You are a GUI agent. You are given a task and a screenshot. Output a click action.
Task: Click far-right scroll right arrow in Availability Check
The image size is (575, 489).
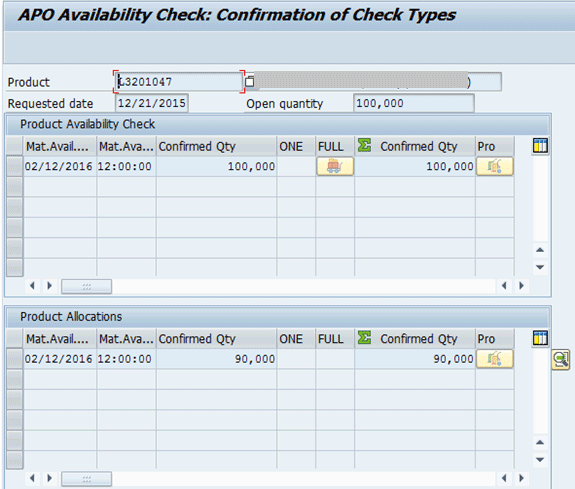point(521,285)
